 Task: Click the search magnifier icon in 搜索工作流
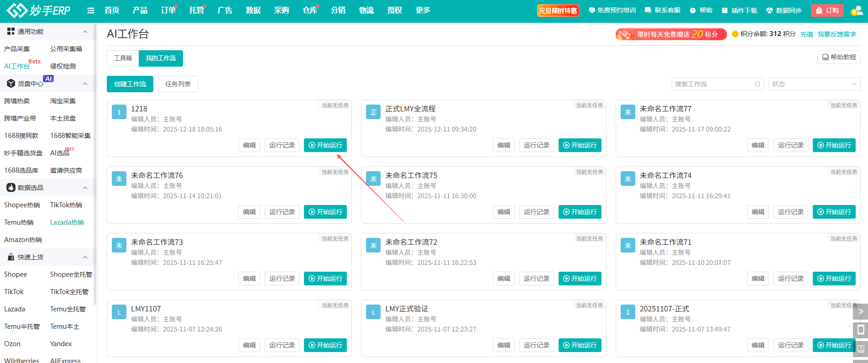tap(757, 84)
